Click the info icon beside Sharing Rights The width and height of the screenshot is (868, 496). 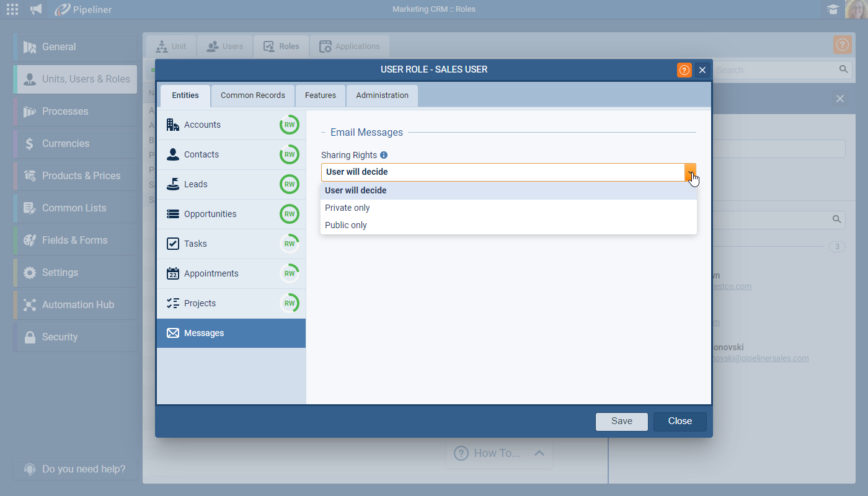tap(384, 155)
